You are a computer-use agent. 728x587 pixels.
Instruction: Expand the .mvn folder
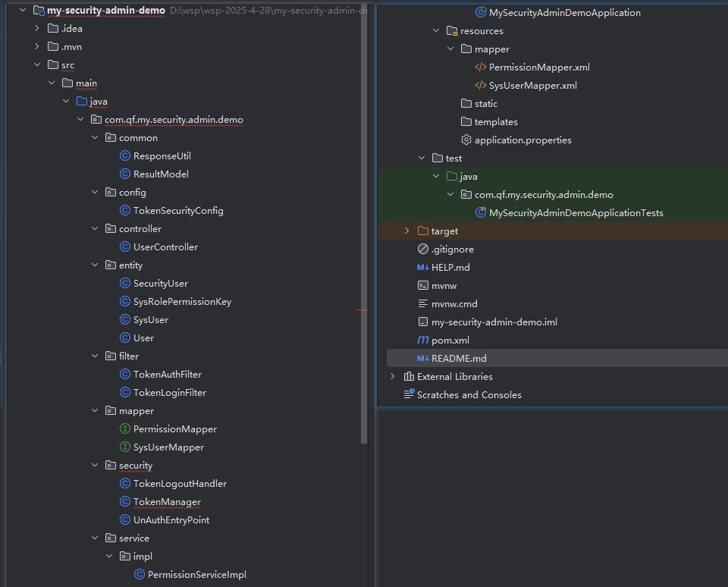tap(36, 46)
